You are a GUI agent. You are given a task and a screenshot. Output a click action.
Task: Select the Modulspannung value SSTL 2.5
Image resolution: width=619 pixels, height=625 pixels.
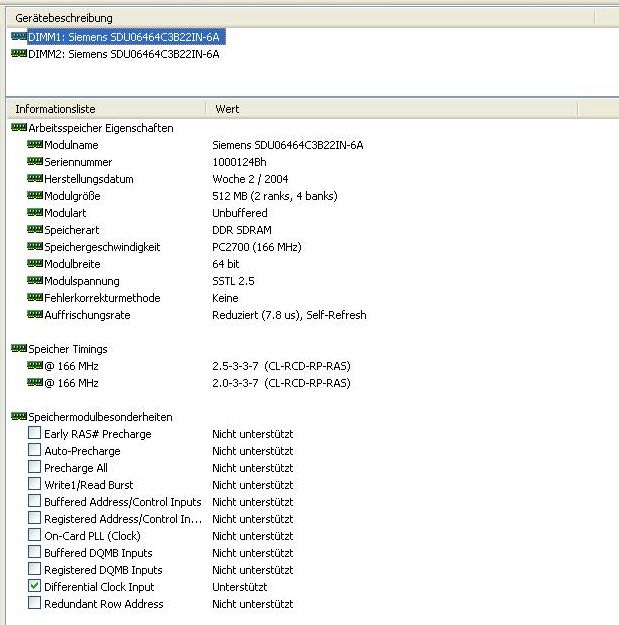click(x=233, y=281)
